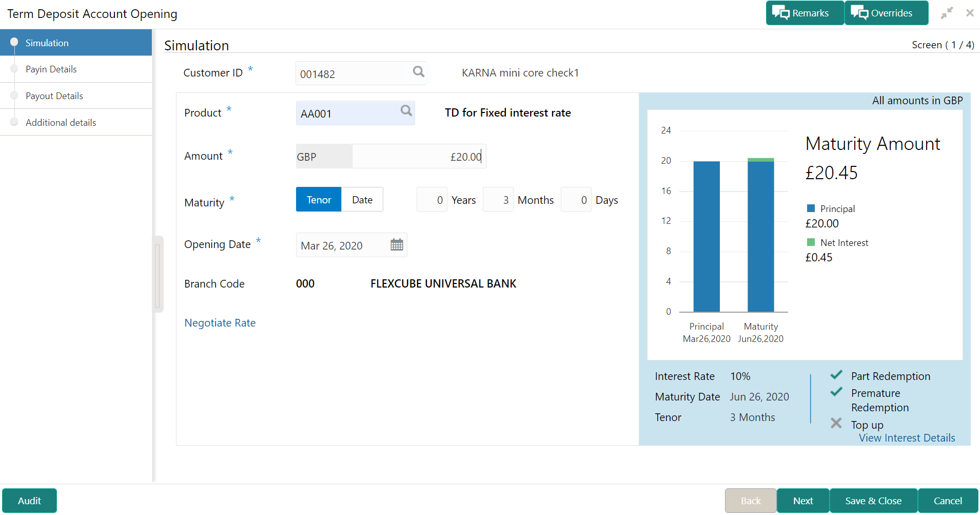The image size is (980, 515).
Task: Click the Interest Rate 10% value
Action: (x=740, y=376)
